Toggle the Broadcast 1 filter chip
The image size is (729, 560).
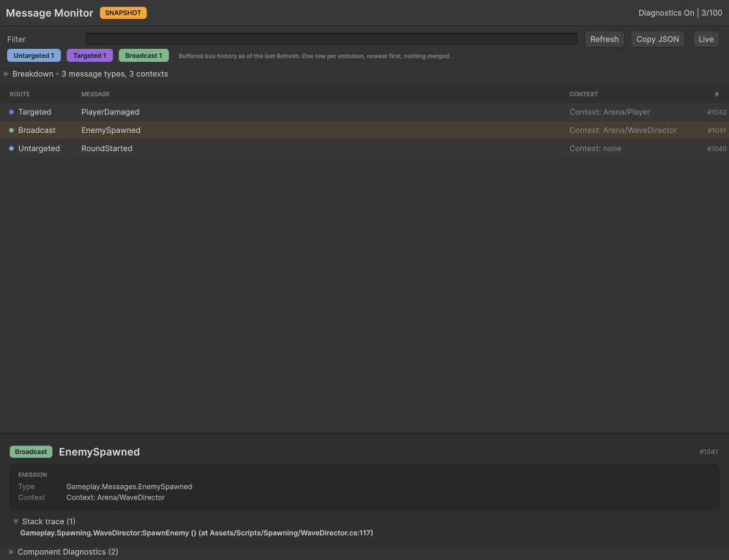click(144, 55)
